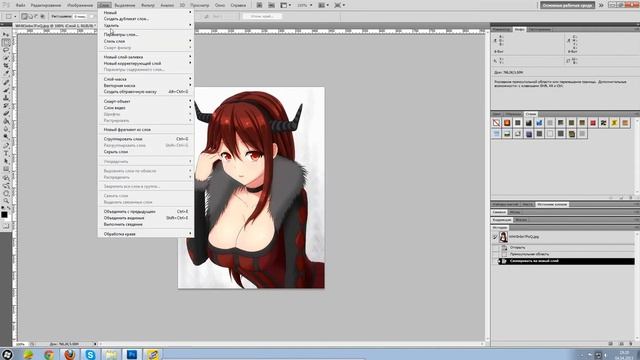640x360 pixels.
Task: Open Firefox from the taskbar
Action: (70, 354)
